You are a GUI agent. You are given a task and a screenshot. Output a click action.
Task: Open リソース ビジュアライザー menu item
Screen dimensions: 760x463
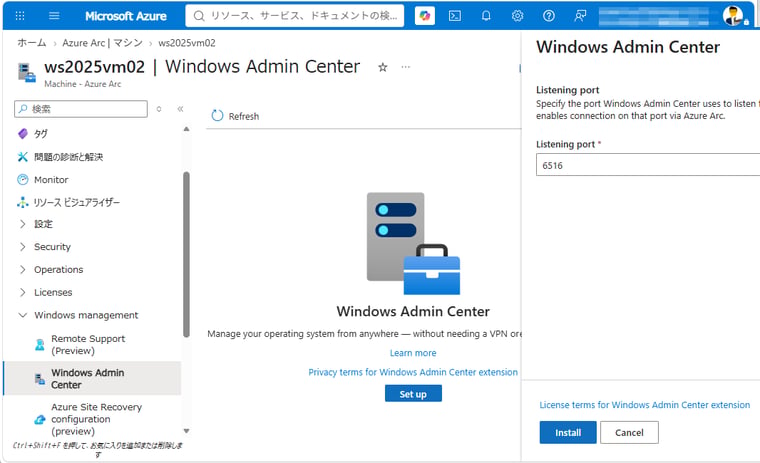(77, 202)
